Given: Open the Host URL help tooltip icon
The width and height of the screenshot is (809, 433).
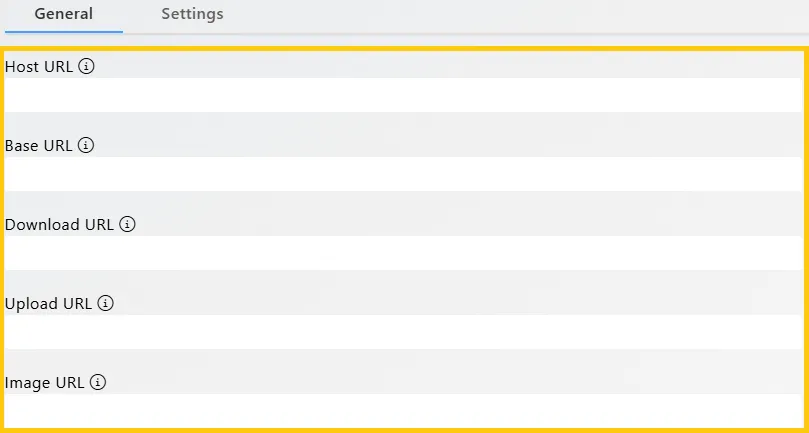Looking at the screenshot, I should 86,67.
